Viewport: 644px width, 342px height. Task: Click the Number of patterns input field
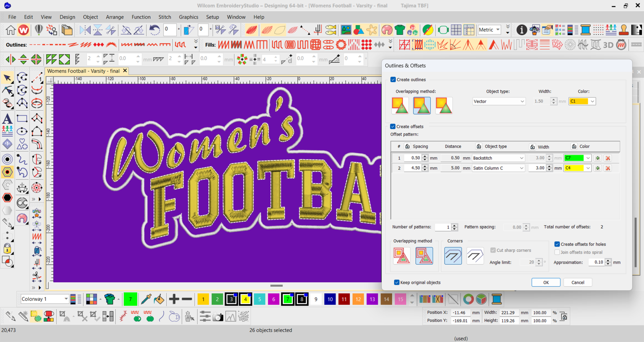click(443, 227)
